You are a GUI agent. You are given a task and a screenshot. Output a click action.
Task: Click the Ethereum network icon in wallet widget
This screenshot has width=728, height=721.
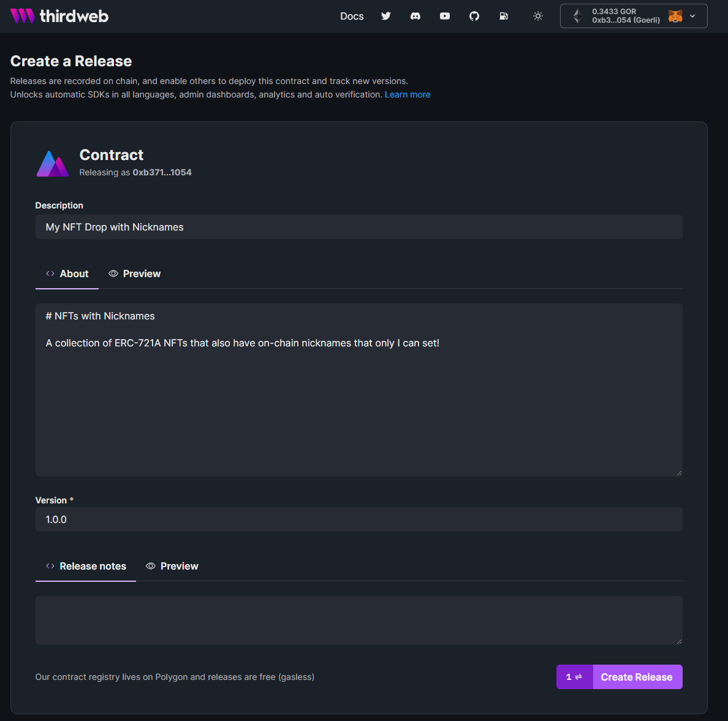coord(577,16)
